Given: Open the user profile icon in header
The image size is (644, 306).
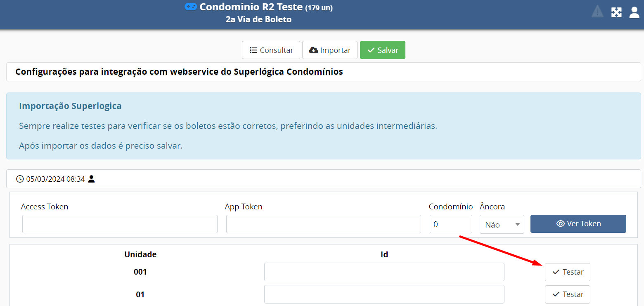Looking at the screenshot, I should (x=634, y=12).
